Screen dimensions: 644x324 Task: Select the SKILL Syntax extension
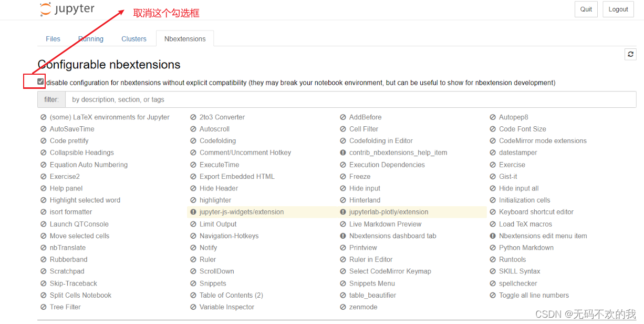(x=520, y=271)
